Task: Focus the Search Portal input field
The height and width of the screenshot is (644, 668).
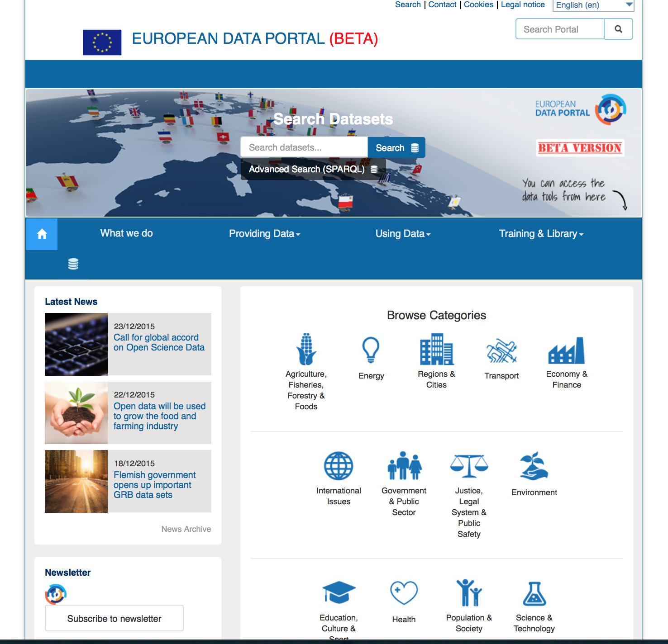Action: [x=560, y=29]
